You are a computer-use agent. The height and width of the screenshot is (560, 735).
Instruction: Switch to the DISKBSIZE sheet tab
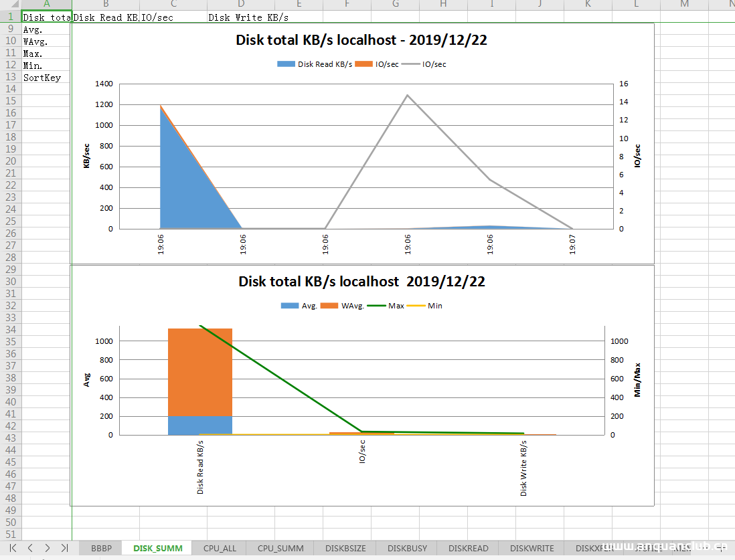click(345, 548)
